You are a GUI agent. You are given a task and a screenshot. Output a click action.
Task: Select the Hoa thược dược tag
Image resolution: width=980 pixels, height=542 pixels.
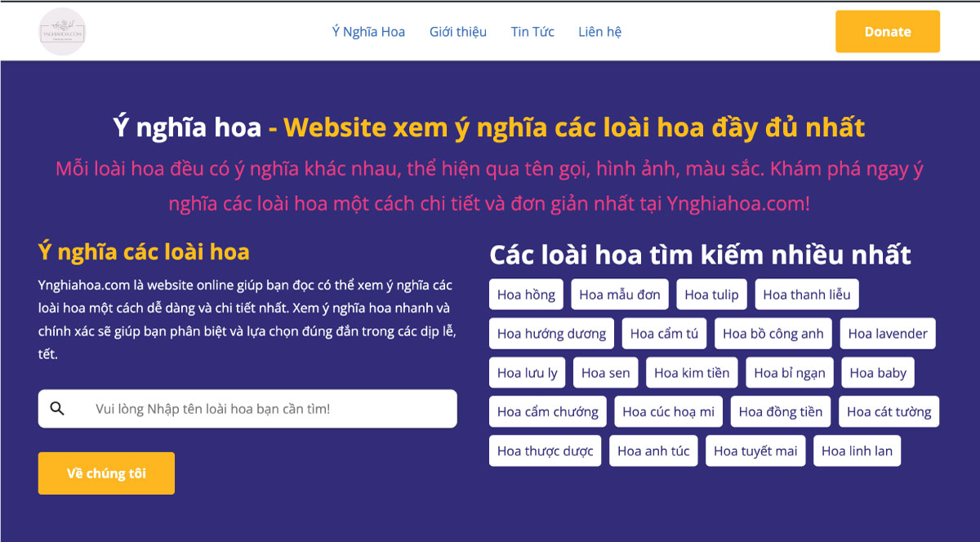coord(545,451)
